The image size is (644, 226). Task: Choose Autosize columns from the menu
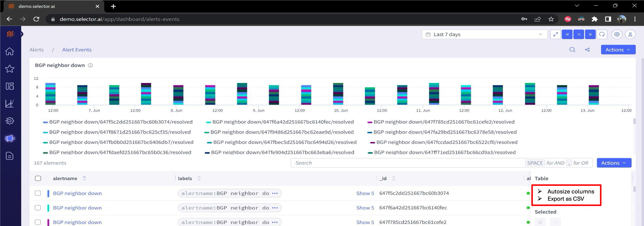pos(570,191)
